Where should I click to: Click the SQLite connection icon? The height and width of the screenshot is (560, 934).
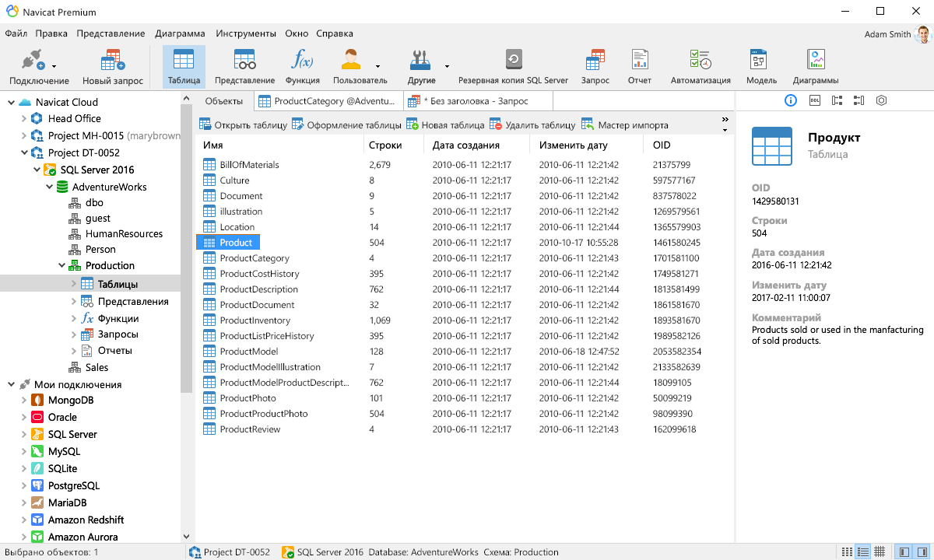pos(37,469)
